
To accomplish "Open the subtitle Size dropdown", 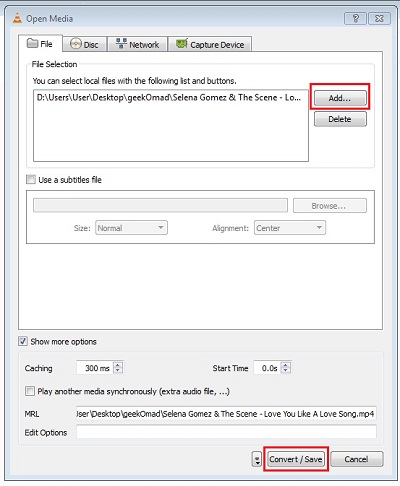I will [x=131, y=228].
